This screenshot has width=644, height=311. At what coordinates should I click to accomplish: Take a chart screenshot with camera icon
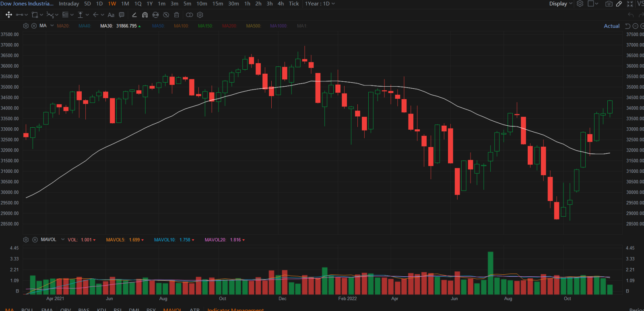[x=609, y=4]
